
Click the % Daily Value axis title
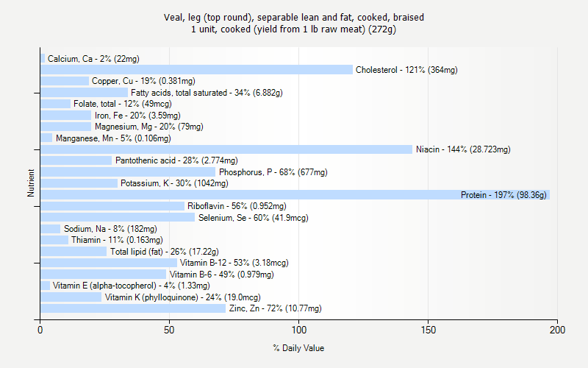[298, 348]
